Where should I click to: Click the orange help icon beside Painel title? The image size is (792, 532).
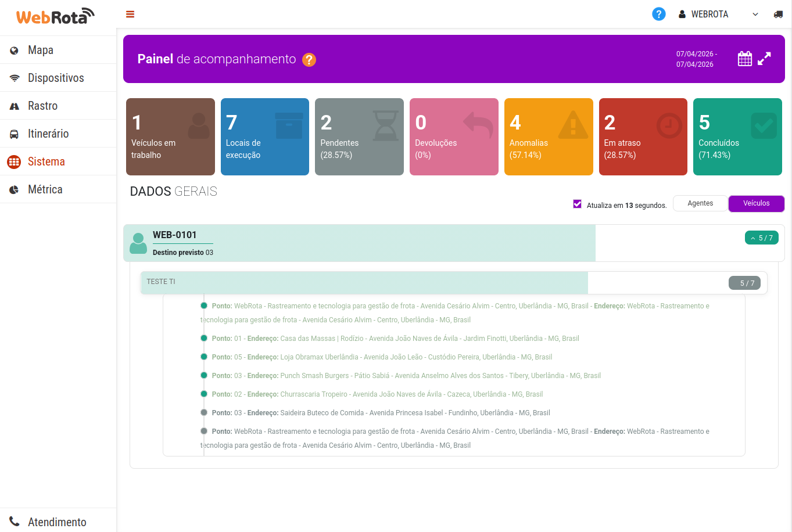[x=309, y=60]
